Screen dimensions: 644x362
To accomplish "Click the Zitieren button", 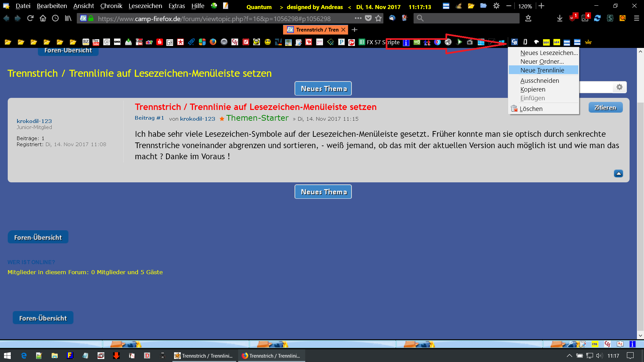I will (x=605, y=108).
